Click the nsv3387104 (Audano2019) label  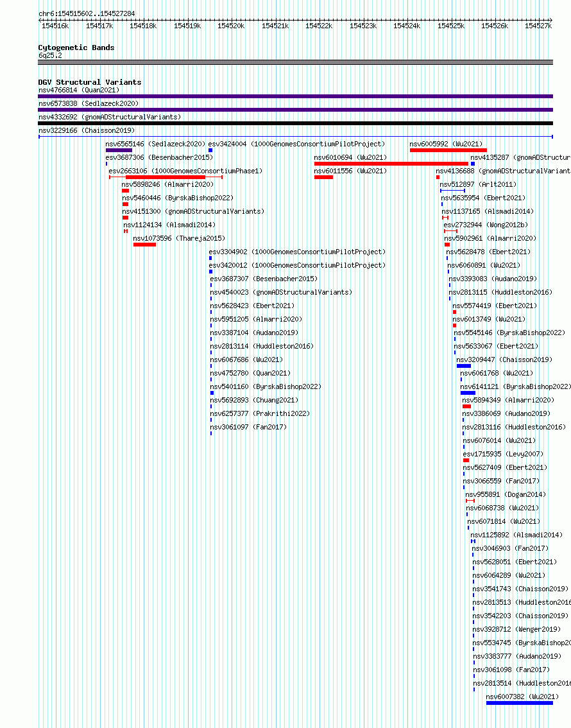click(x=254, y=333)
